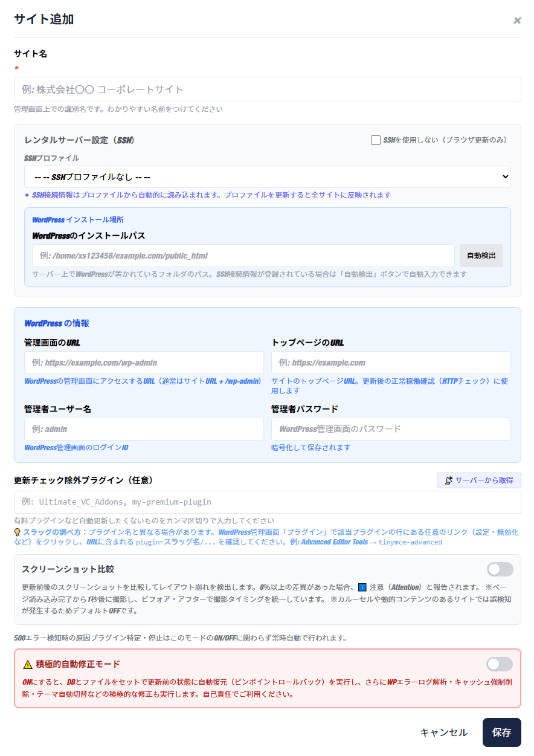Screen dimensions: 534x756
Task: Focus the 管理者ユーザー名 field
Action: [144, 429]
